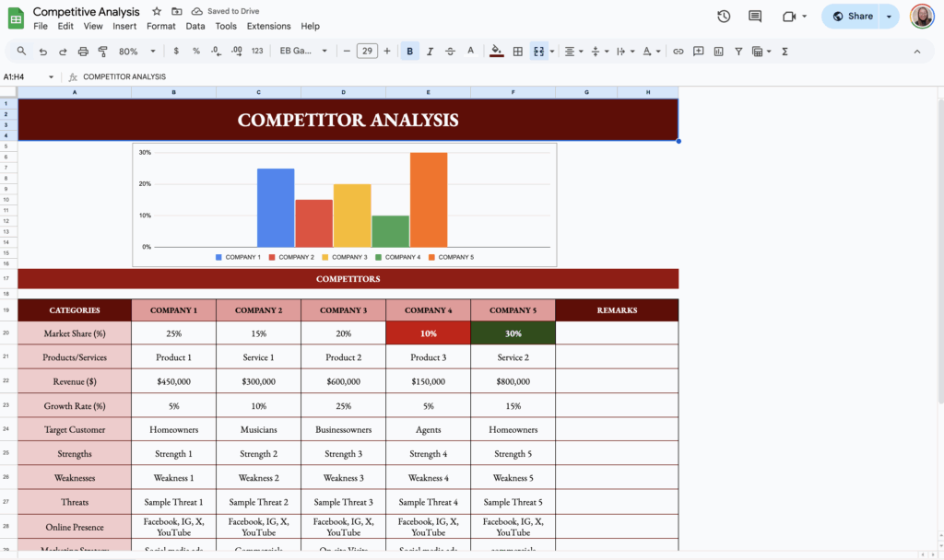Select the Borders icon
Viewport: 944px width, 560px height.
pos(519,51)
